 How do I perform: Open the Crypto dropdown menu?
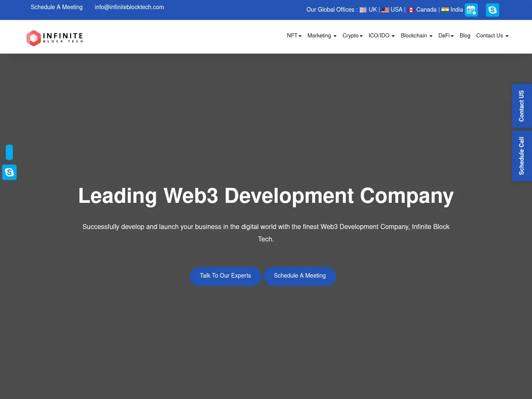coord(352,36)
